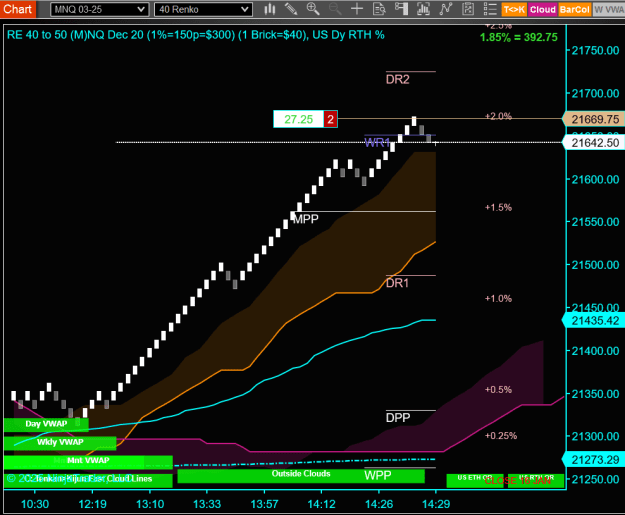Image resolution: width=625 pixels, height=515 pixels.
Task: Click the 21642.50 current price marker
Action: tap(594, 143)
